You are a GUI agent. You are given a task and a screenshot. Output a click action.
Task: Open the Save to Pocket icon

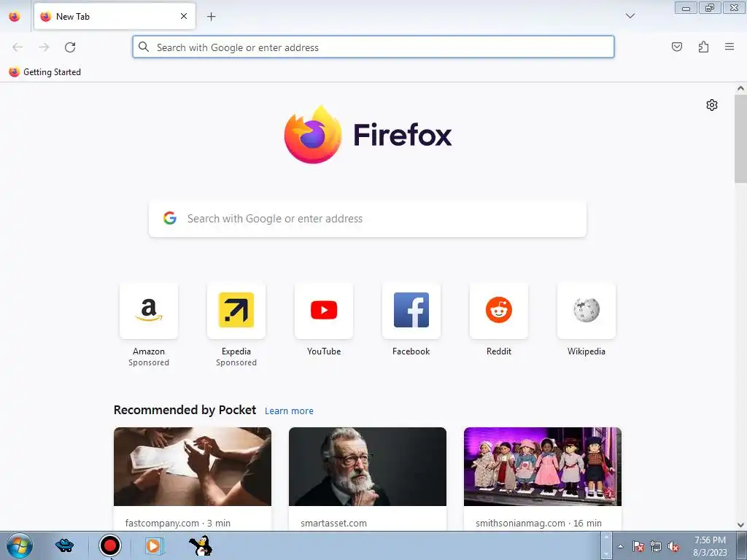pos(676,47)
